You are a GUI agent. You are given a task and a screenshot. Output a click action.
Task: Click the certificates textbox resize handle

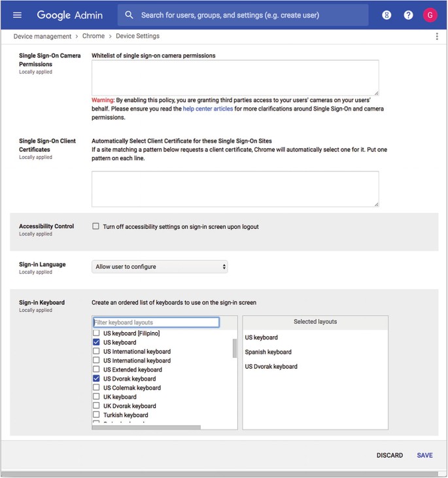pos(376,205)
